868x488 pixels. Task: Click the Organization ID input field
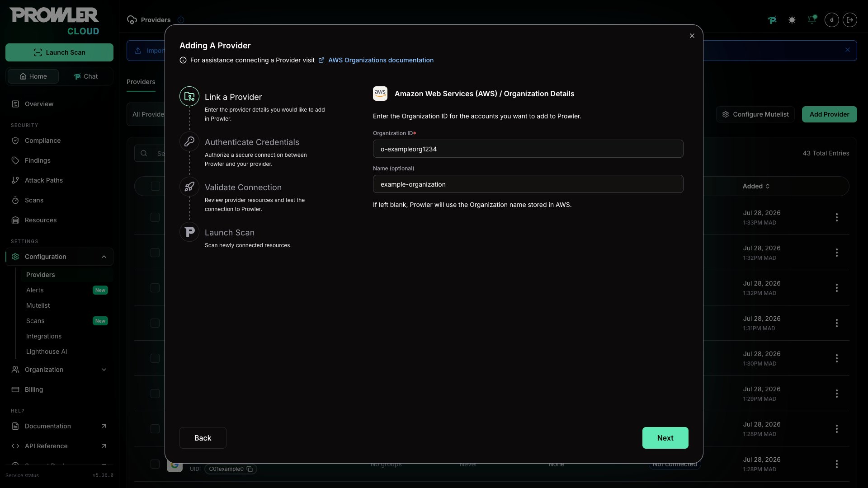coord(528,149)
